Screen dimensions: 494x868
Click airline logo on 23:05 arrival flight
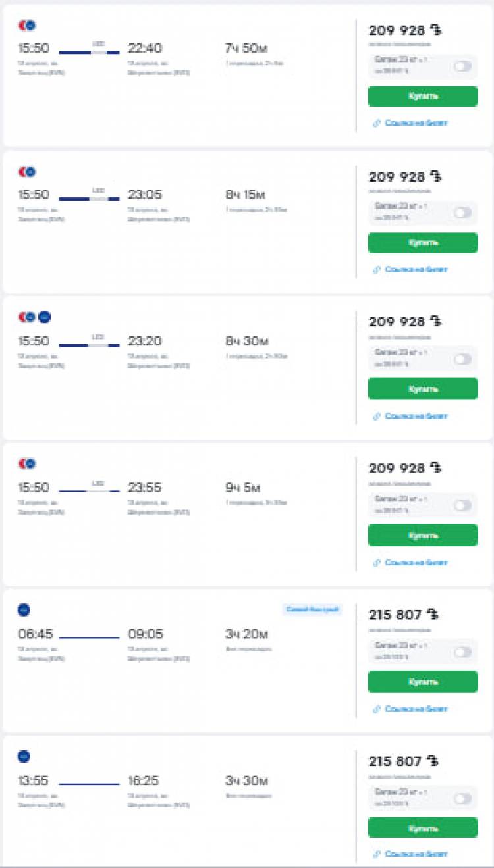[x=27, y=172]
